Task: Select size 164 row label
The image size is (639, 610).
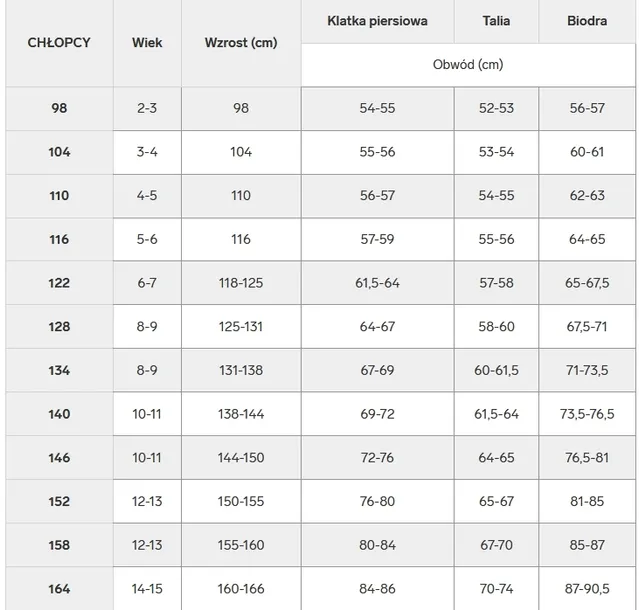Action: click(59, 589)
